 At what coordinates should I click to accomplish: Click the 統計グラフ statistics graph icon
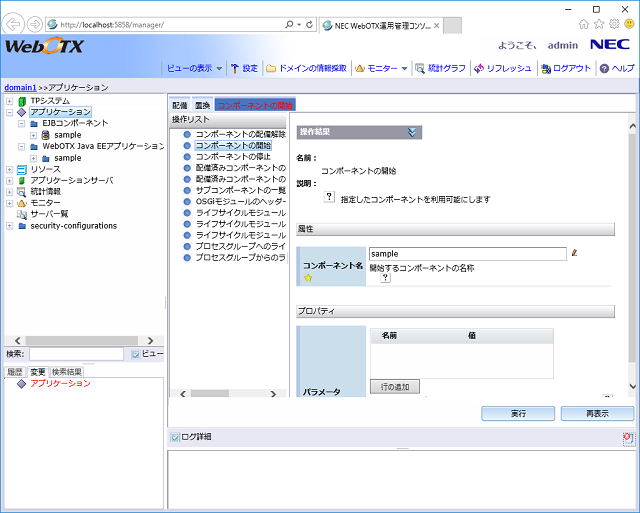coord(421,68)
